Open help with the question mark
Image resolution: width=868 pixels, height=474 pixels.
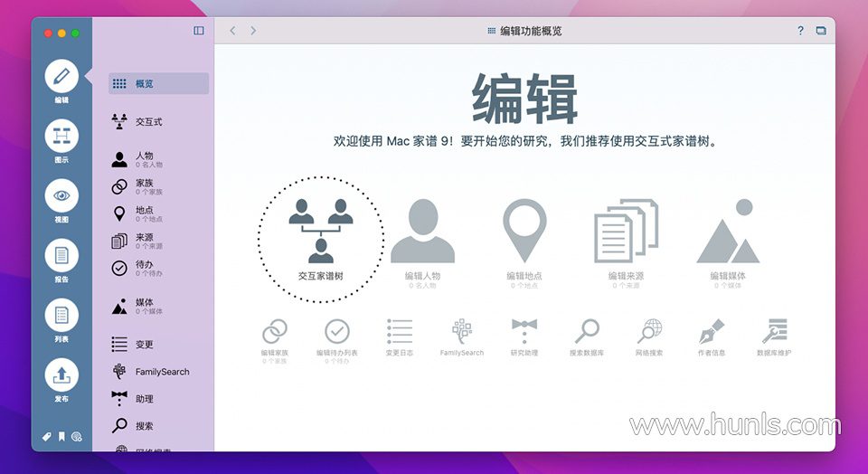800,31
